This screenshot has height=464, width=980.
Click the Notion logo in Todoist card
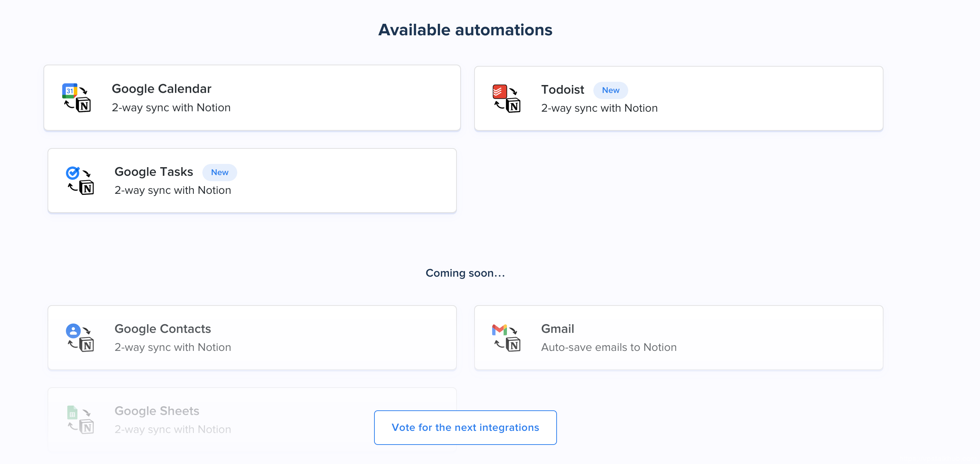513,106
